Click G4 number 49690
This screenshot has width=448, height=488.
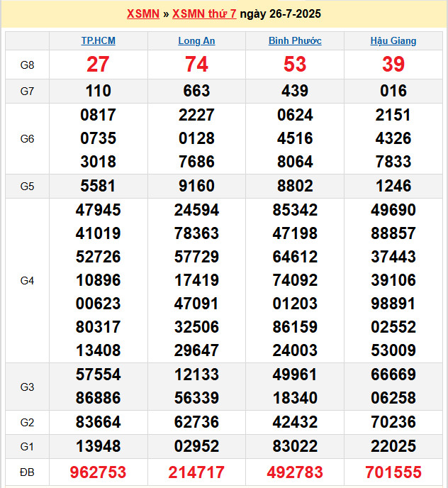coord(393,210)
